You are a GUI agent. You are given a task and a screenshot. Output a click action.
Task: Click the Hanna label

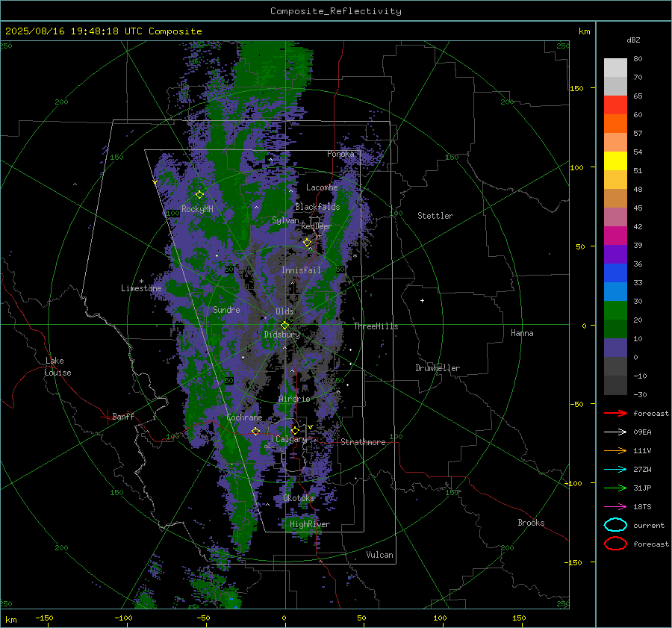coord(522,333)
